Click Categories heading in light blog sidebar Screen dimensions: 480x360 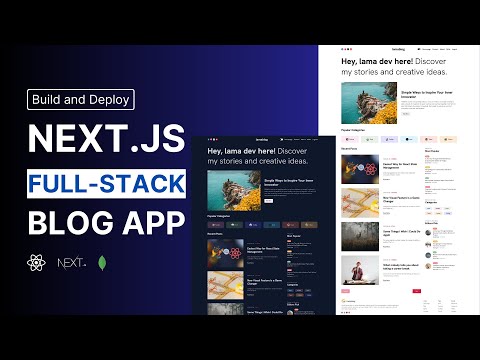(x=431, y=202)
